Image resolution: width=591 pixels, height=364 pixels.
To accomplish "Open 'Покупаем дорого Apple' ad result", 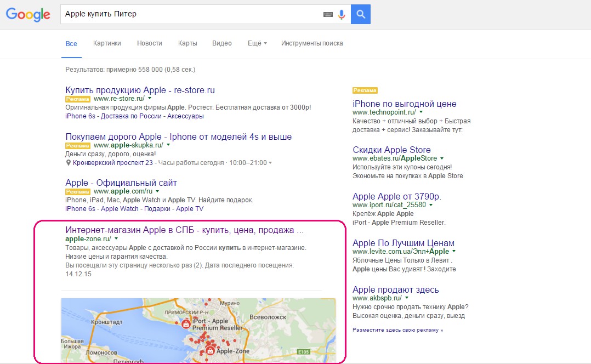I will (179, 136).
